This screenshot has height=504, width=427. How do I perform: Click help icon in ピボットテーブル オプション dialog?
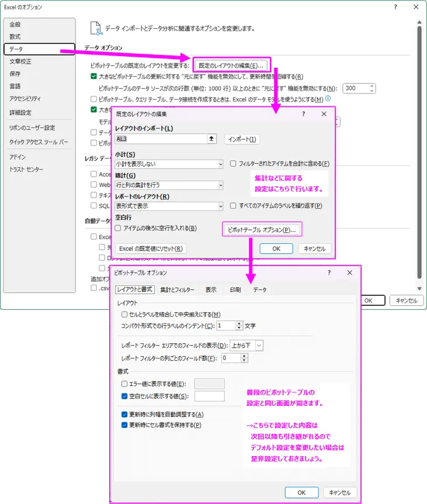[329, 272]
